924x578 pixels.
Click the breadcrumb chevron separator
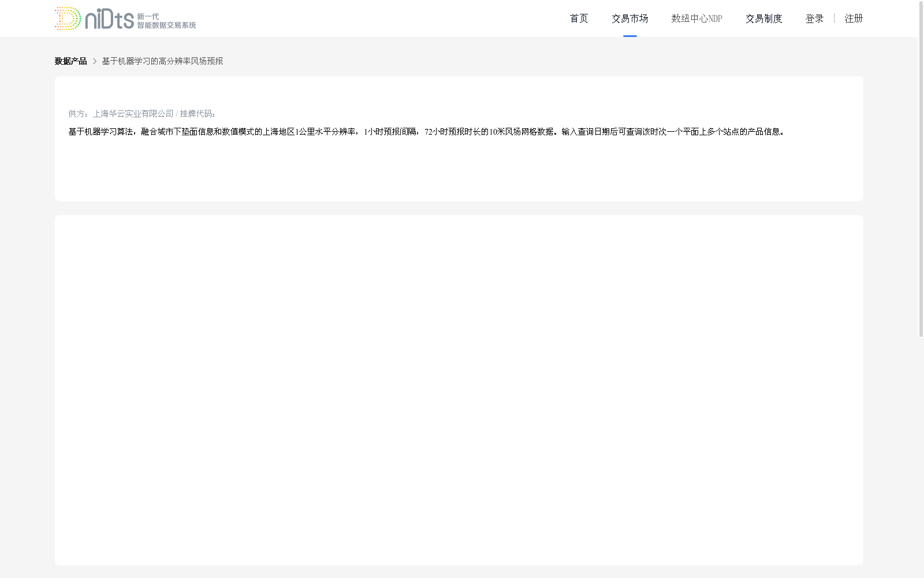tap(95, 61)
